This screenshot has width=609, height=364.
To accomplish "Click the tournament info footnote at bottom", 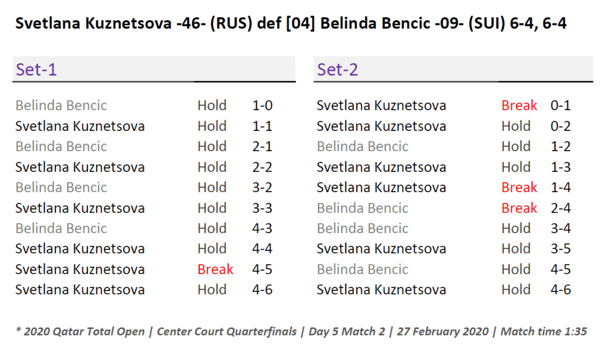I will click(301, 331).
